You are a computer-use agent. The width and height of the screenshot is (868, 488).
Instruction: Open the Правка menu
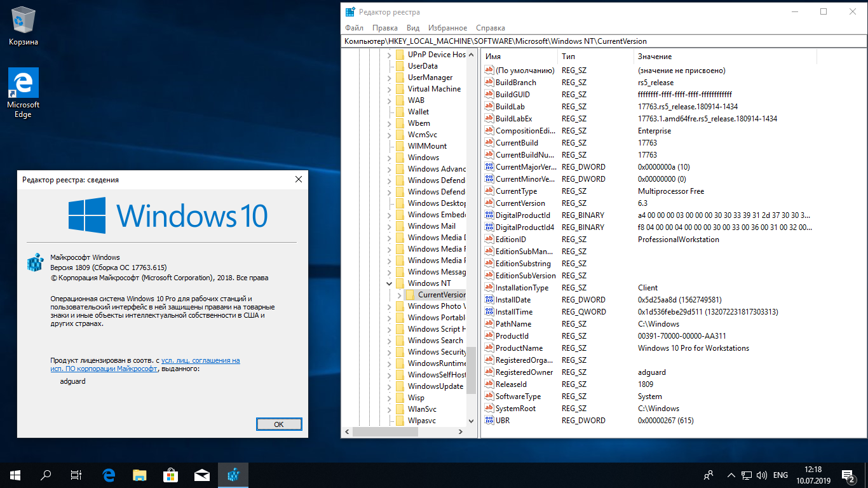point(385,28)
